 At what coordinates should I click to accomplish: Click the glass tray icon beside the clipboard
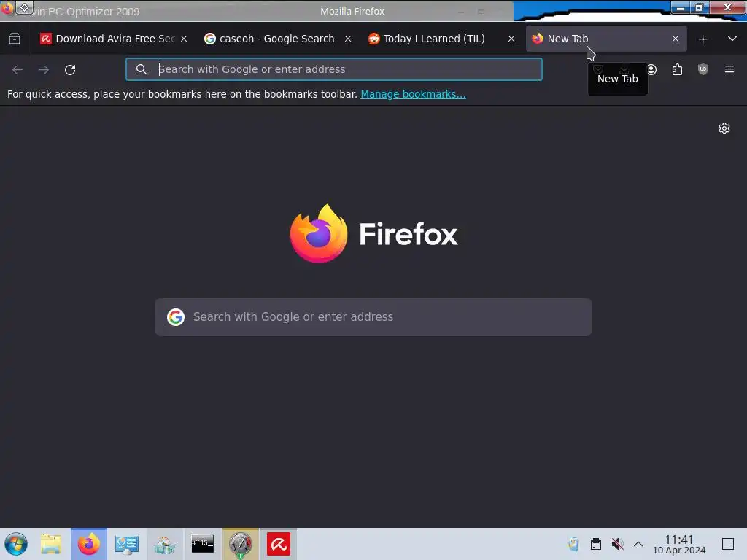click(573, 544)
